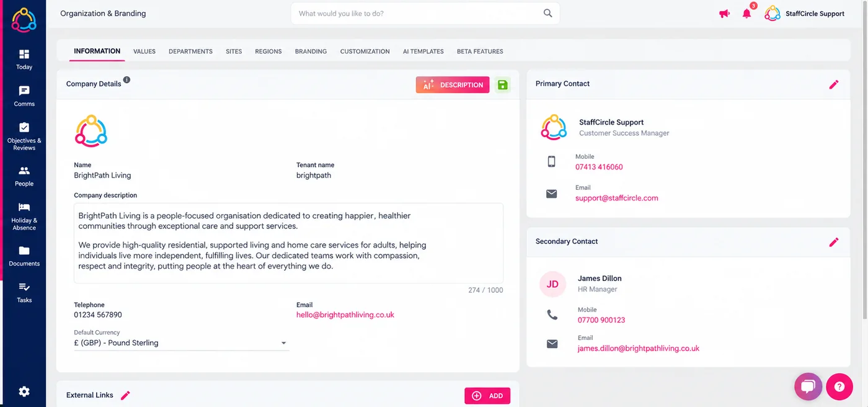The height and width of the screenshot is (407, 868).
Task: Open StaffCircle Support profile avatar
Action: (772, 14)
